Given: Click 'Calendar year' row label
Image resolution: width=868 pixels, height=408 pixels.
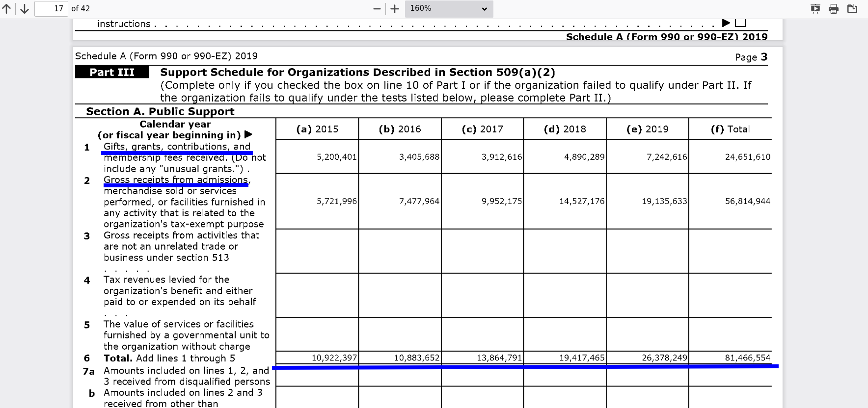Looking at the screenshot, I should (x=175, y=124).
